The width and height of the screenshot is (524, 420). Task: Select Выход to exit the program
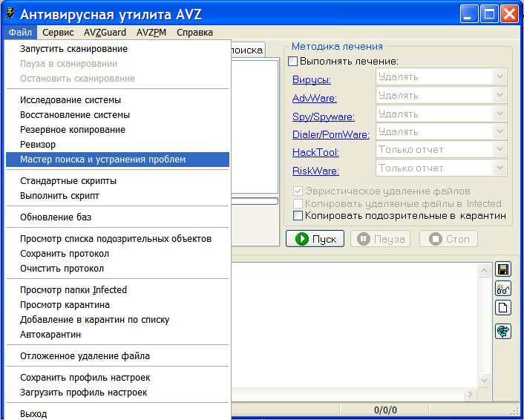click(117, 413)
